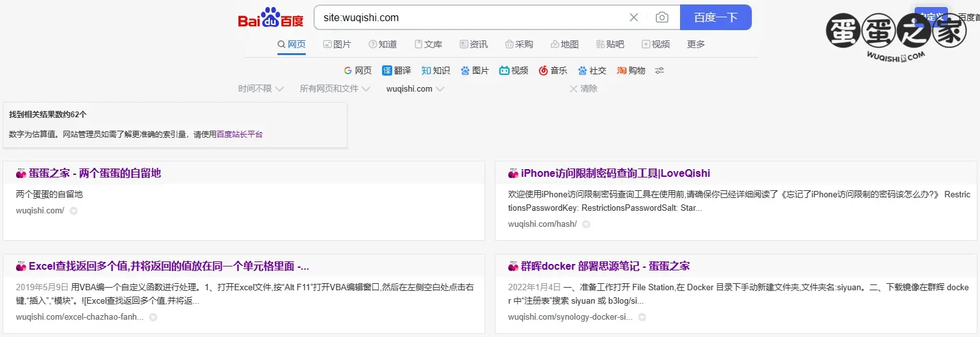
Task: Switch to the 图片 tab beside 网页 tab
Action: (337, 44)
